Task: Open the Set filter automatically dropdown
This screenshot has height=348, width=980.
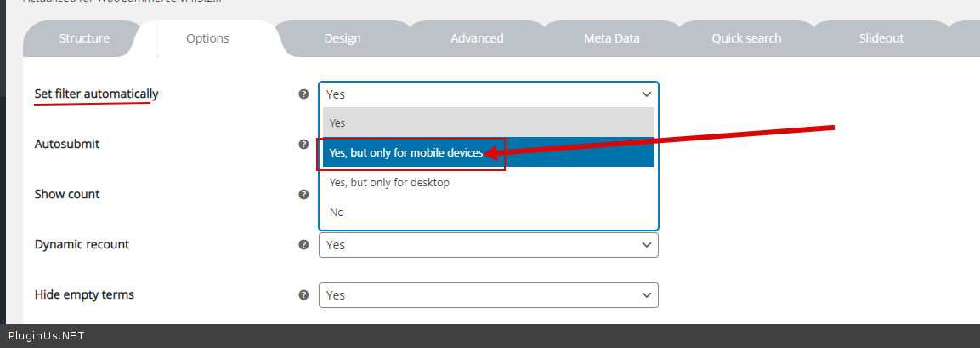Action: 488,94
